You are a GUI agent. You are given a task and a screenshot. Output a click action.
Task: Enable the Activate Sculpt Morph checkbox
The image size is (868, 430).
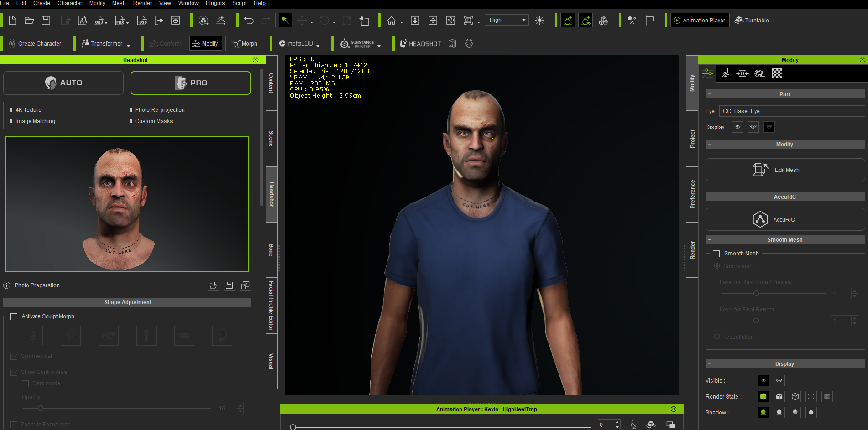click(x=14, y=316)
